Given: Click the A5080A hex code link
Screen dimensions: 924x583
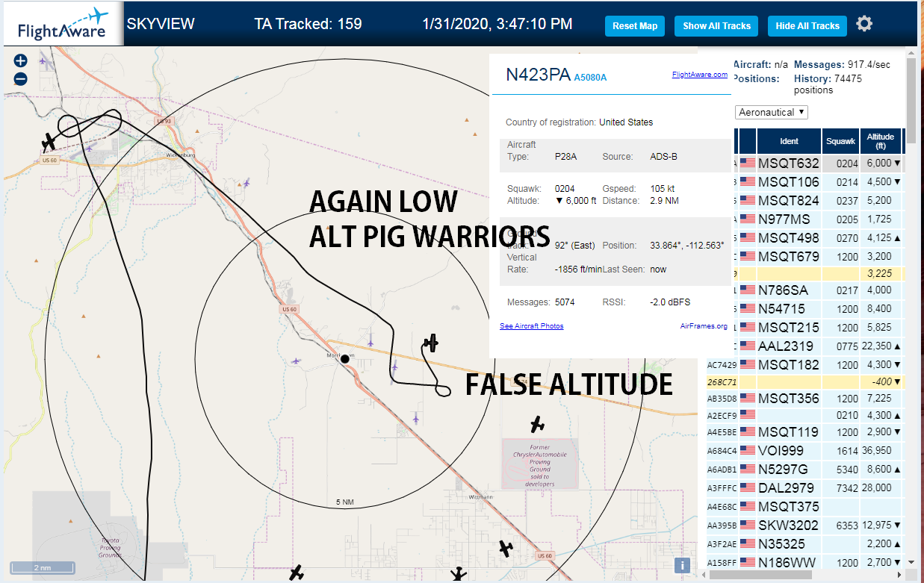Looking at the screenshot, I should pyautogui.click(x=590, y=78).
